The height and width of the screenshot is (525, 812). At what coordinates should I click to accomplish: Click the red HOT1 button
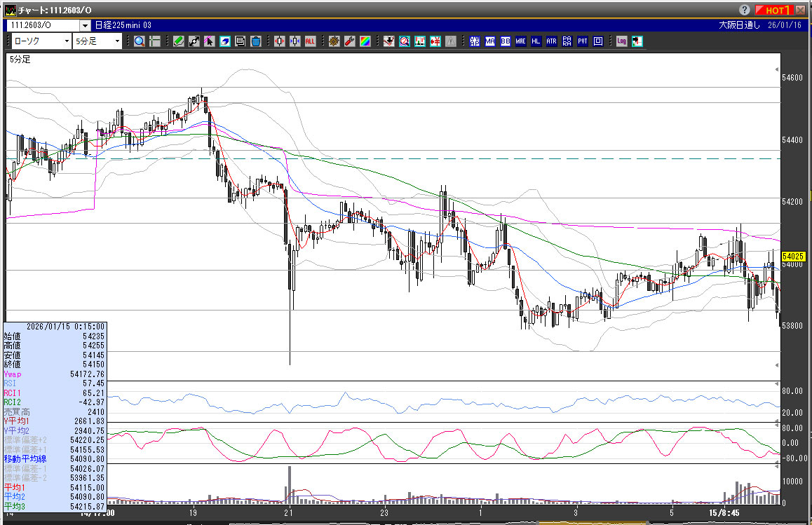776,10
